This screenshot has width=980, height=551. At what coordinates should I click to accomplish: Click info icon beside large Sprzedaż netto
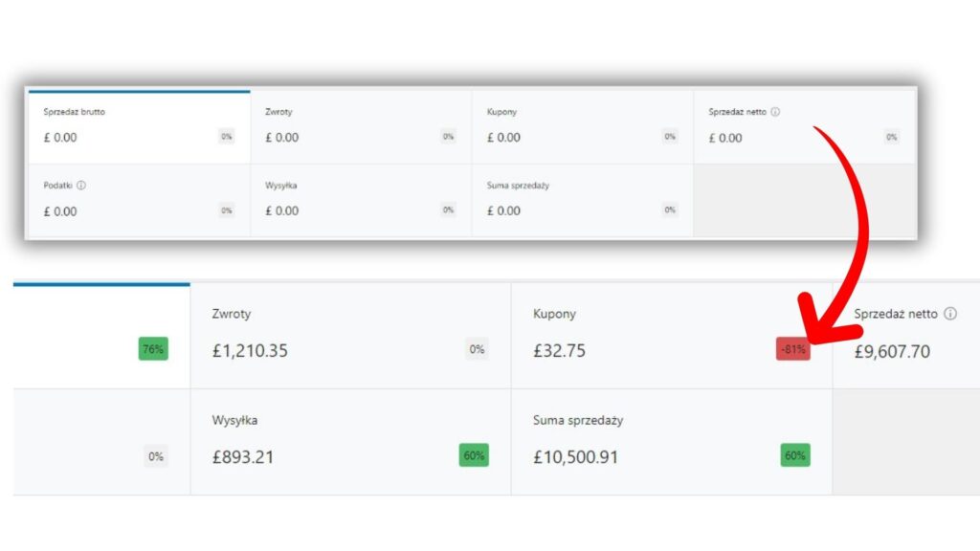point(950,314)
